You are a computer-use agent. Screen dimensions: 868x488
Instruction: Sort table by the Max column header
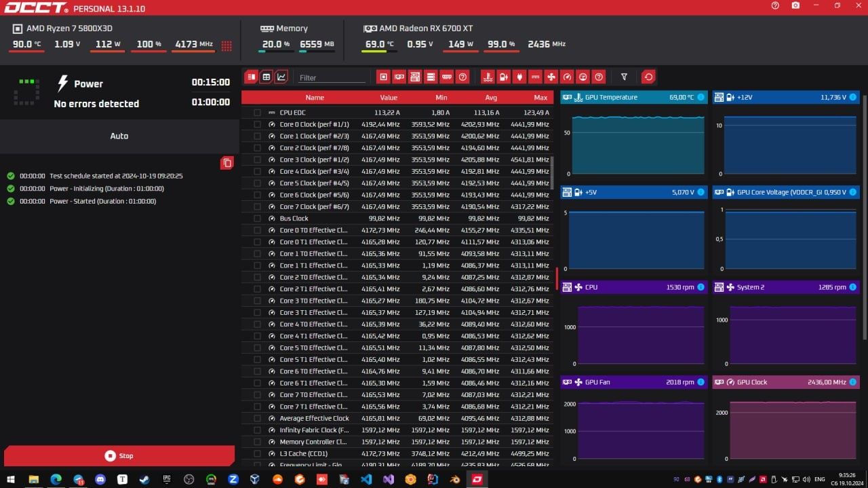pos(540,97)
